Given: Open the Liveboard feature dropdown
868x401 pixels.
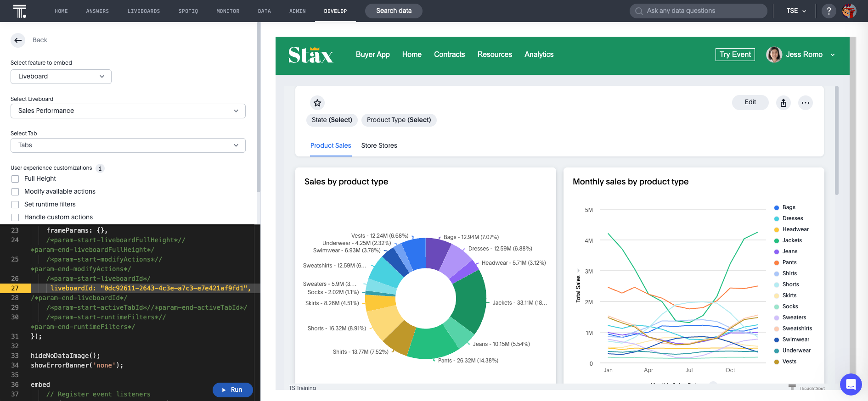Looking at the screenshot, I should pos(61,77).
